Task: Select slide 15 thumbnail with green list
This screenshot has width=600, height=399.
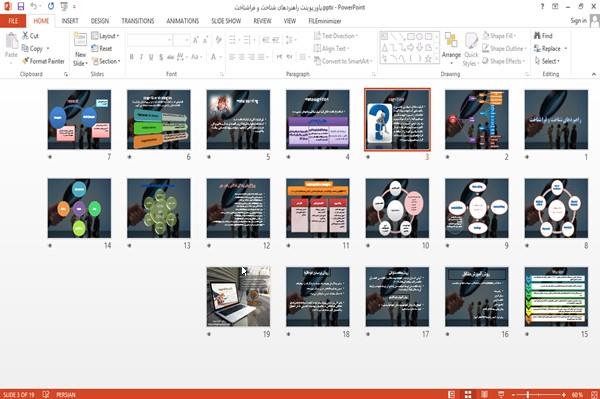Action: pos(556,296)
